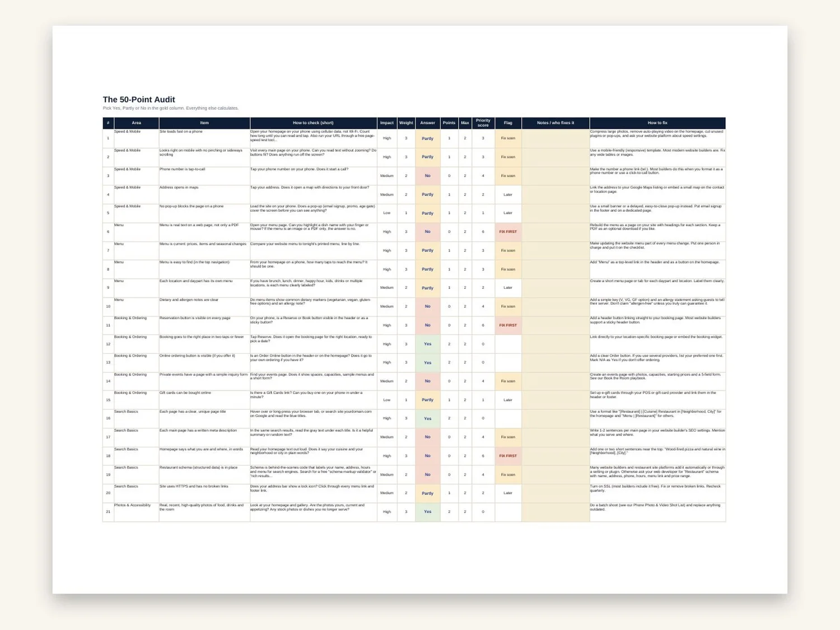Click the Notes cell for Address opens in maps
Viewport: 840px width, 630px height.
(556, 194)
